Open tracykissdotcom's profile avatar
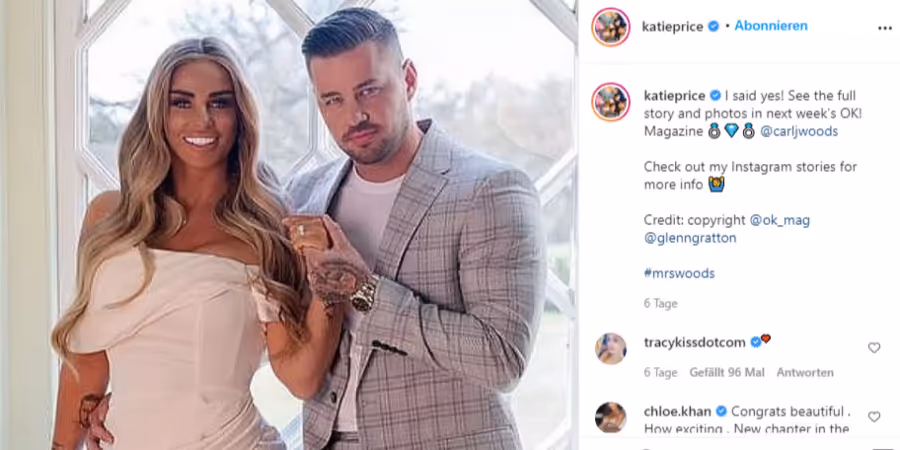This screenshot has width=900, height=450. (611, 348)
